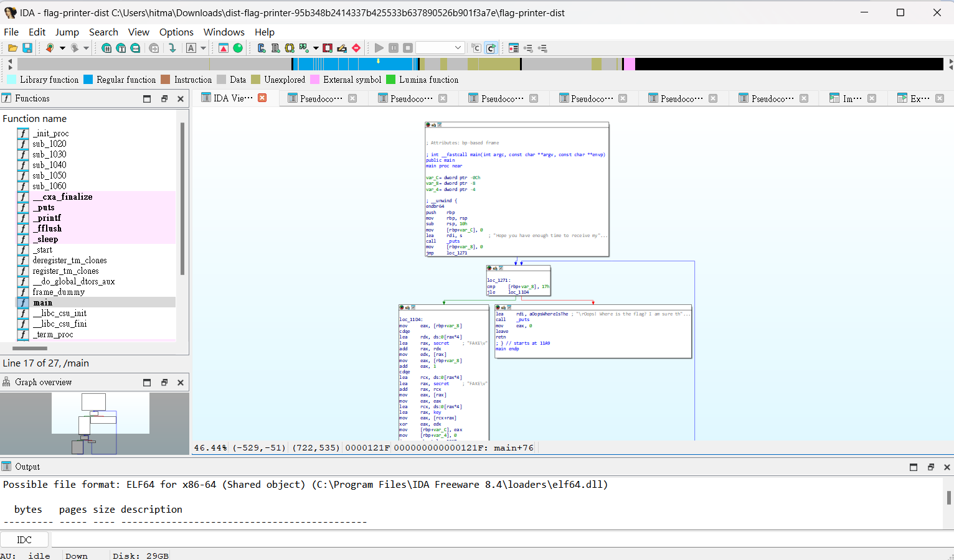The height and width of the screenshot is (560, 954).
Task: Switch to the first Pseudocode tab
Action: 321,98
